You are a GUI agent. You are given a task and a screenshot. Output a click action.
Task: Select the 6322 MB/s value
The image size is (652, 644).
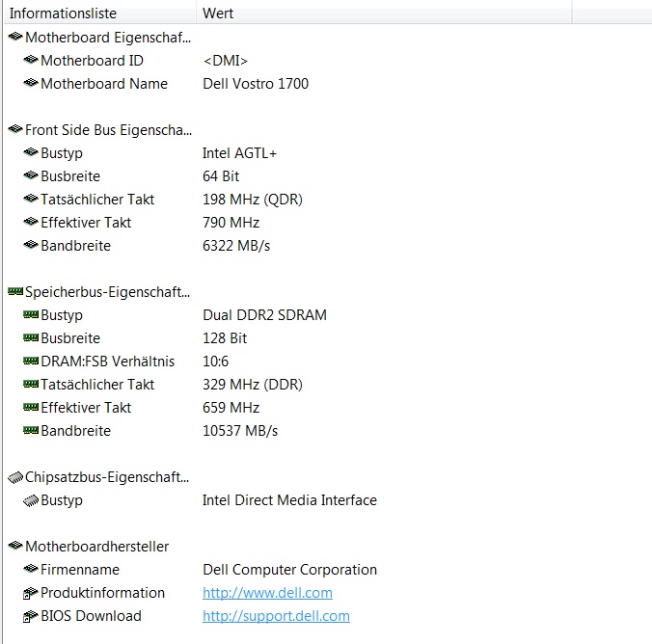point(236,246)
